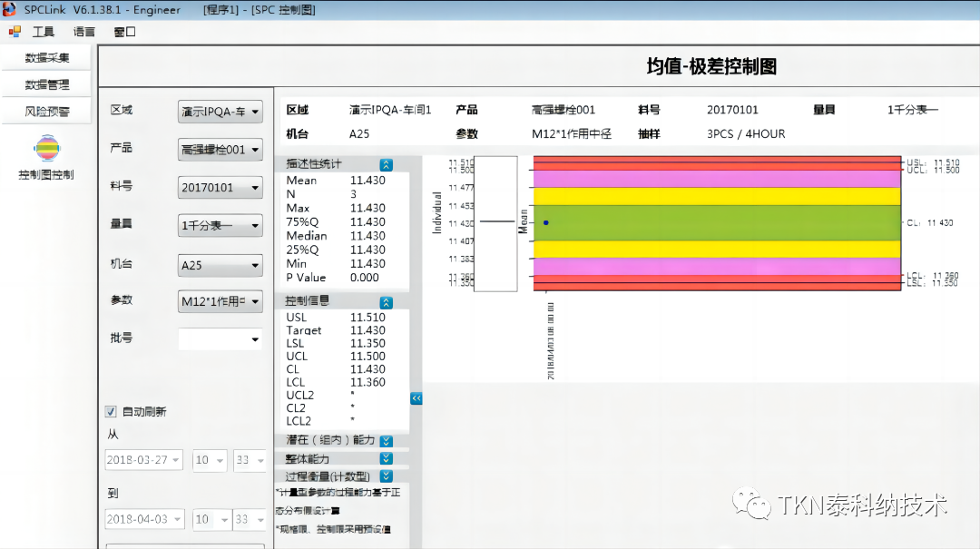Collapse the statistics panel with double-arrow button
The height and width of the screenshot is (549, 980).
pos(416,398)
